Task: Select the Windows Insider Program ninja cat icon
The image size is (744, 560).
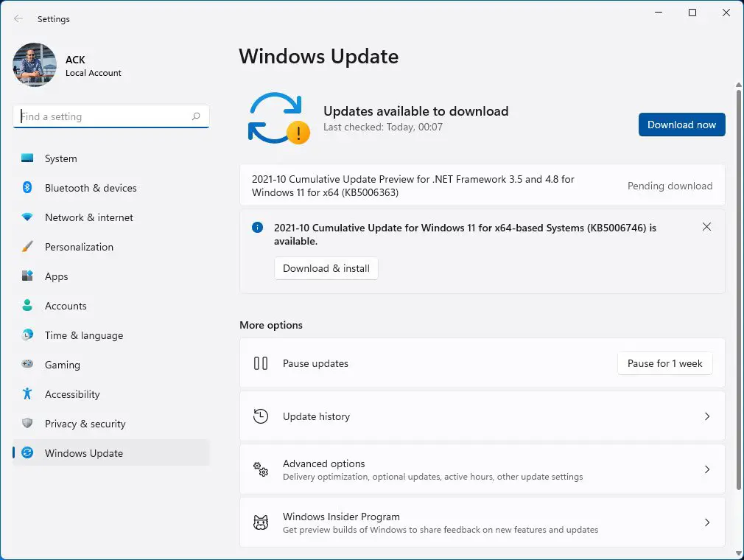Action: coord(261,522)
